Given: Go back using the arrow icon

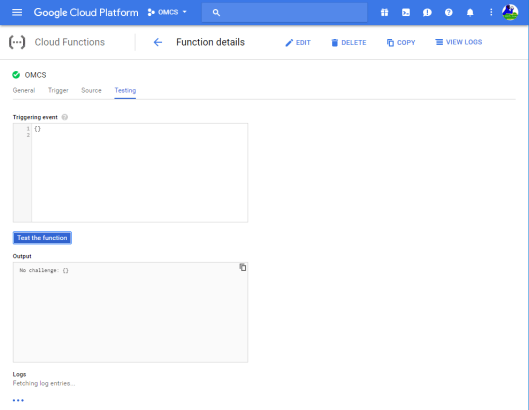Looking at the screenshot, I should point(158,42).
